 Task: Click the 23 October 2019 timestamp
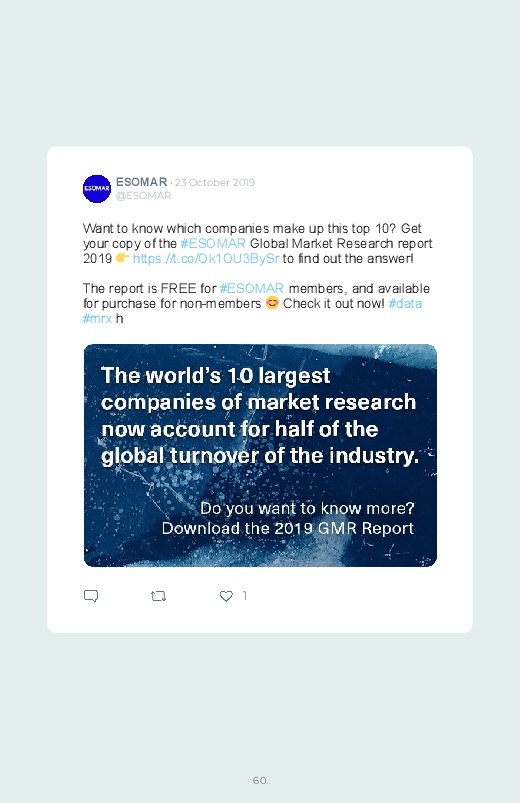point(215,182)
